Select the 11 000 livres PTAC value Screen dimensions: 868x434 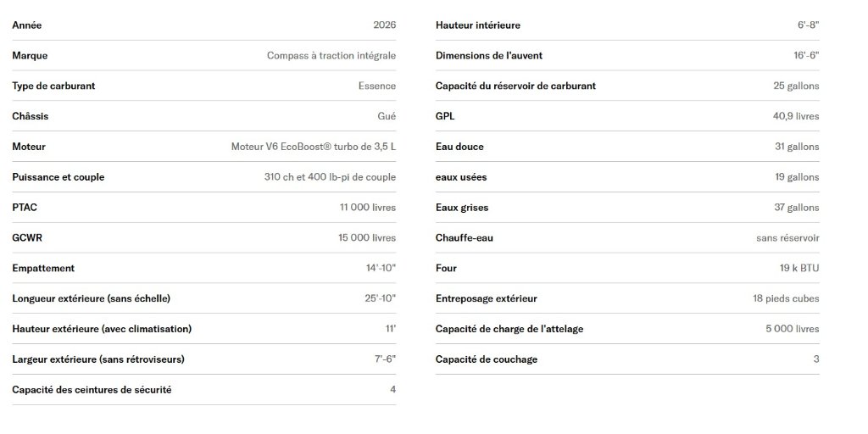point(368,208)
